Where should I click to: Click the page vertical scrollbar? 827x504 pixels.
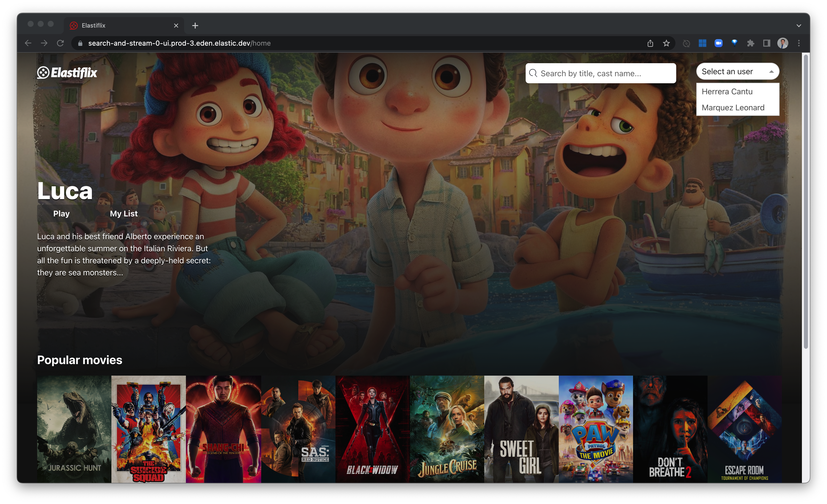pyautogui.click(x=805, y=201)
